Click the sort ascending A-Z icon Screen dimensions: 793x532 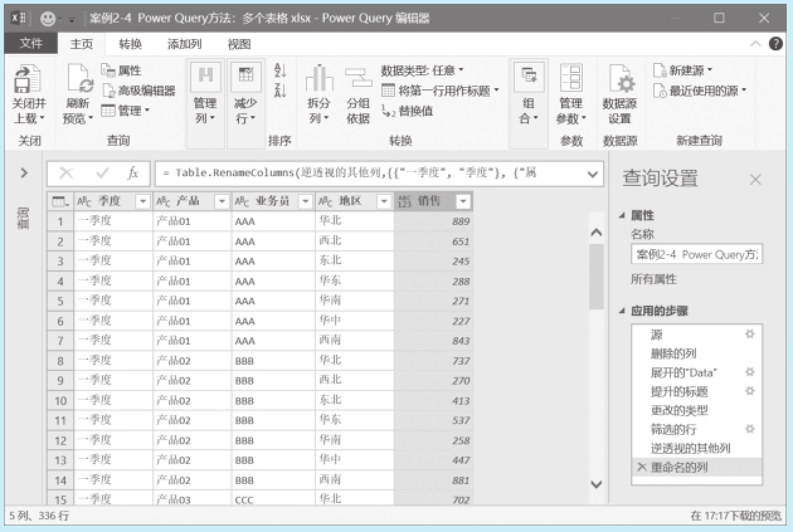(280, 71)
